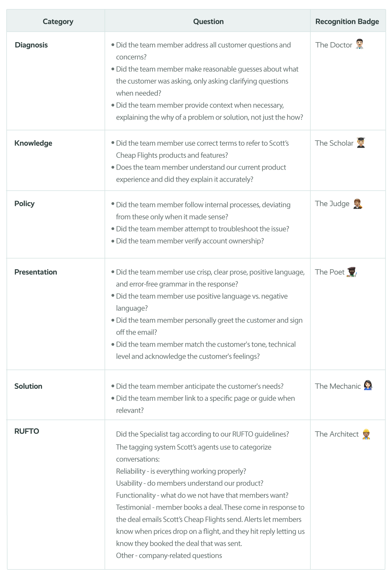Click the Mechanic emoji icon

[x=368, y=386]
